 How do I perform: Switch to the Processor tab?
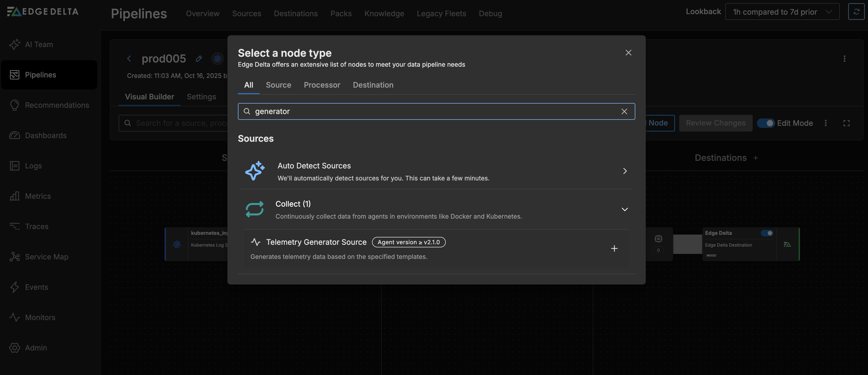(x=322, y=85)
